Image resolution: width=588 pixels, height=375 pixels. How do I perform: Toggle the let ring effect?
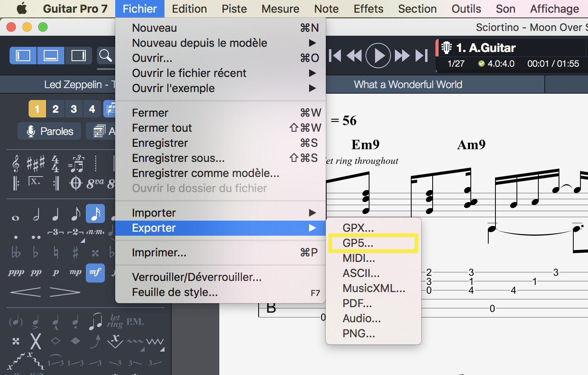(x=115, y=321)
